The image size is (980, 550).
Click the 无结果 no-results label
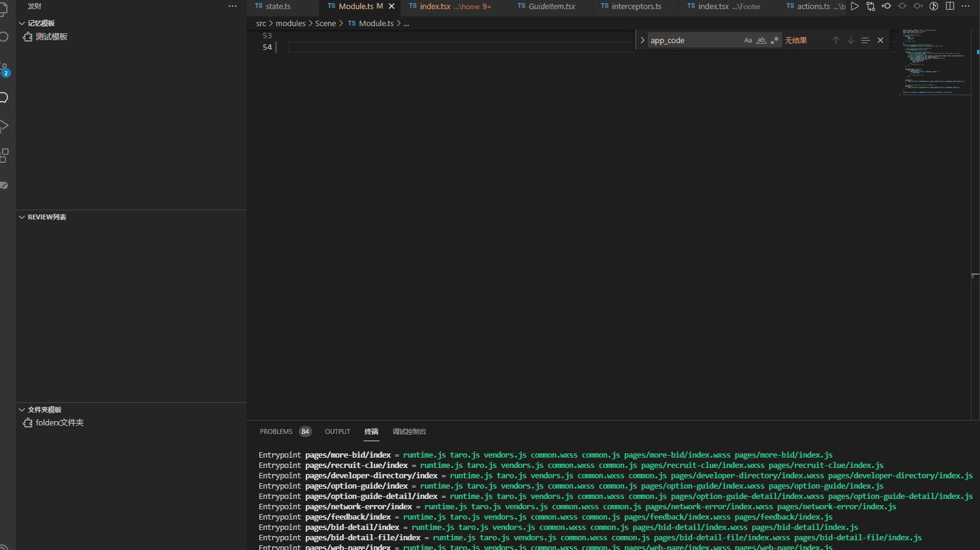(x=796, y=40)
